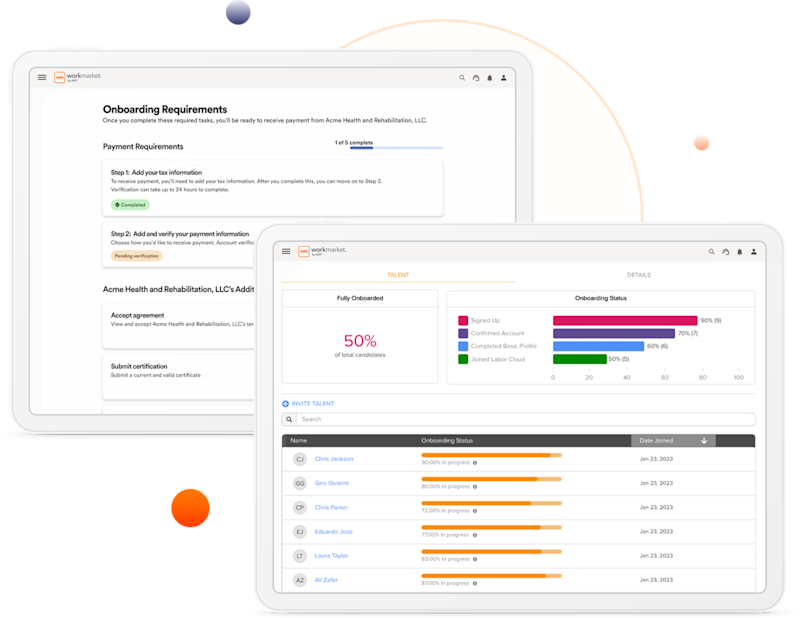Open the Submit certification task card
Image resolution: width=800 pixels, height=618 pixels.
179,377
